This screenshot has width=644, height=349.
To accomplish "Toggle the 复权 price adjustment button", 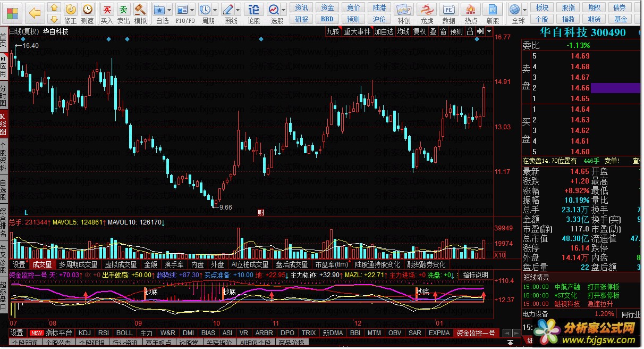I will 420,31.
